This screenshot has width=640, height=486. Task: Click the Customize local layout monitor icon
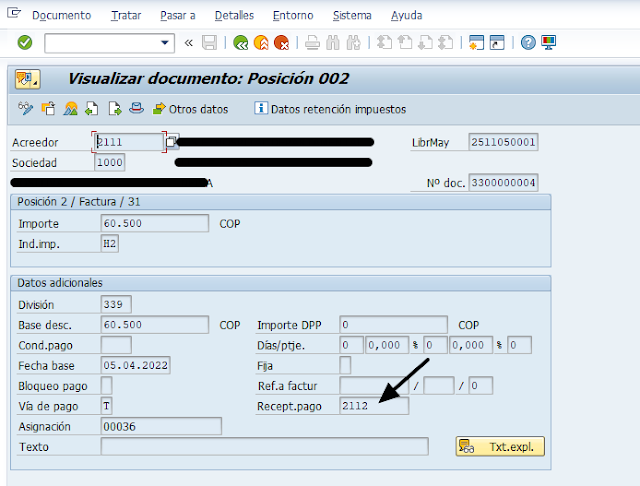pyautogui.click(x=549, y=43)
